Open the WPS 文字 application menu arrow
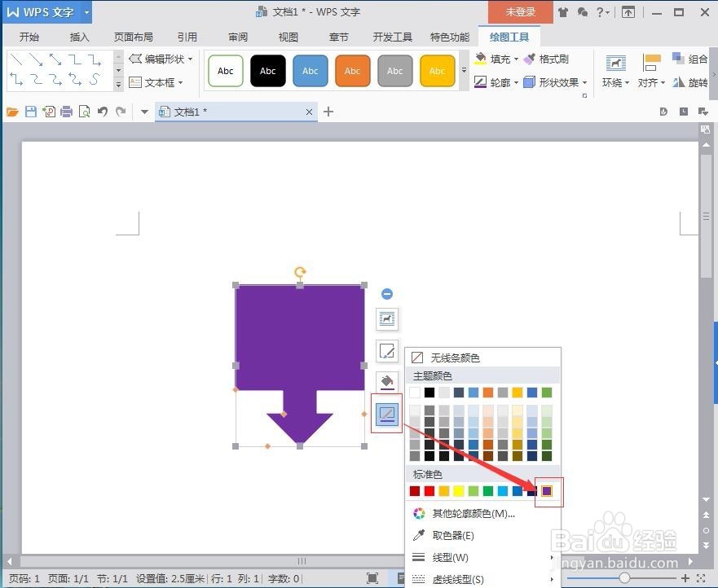Screen dimensions: 718x588 pos(86,12)
